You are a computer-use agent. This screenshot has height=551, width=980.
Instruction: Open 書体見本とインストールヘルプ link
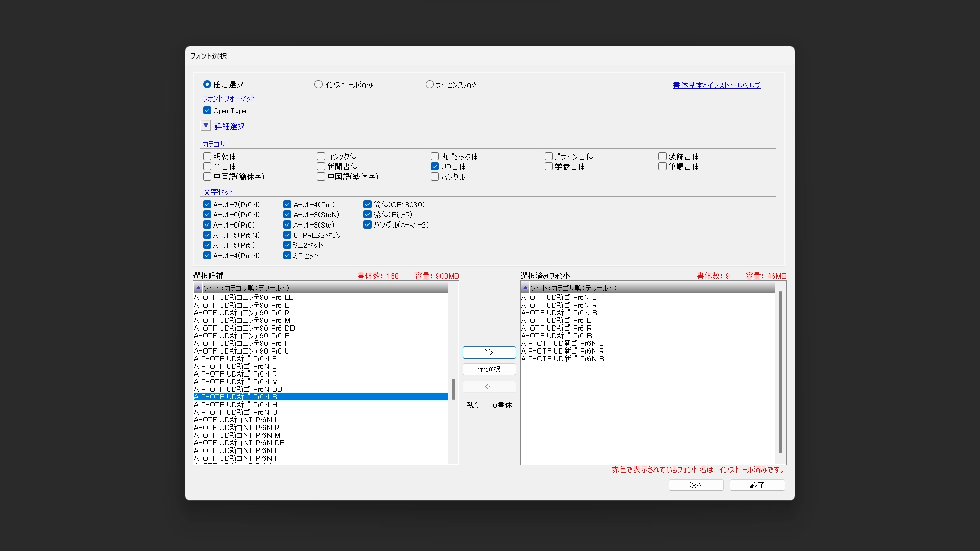[716, 85]
